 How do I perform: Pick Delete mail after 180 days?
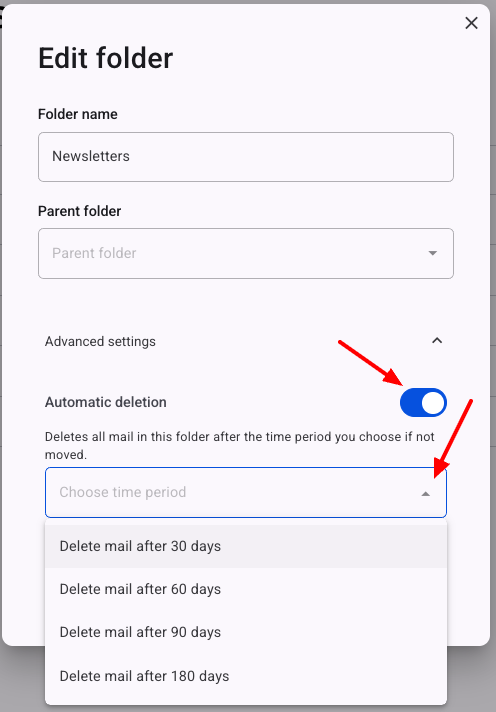246,676
